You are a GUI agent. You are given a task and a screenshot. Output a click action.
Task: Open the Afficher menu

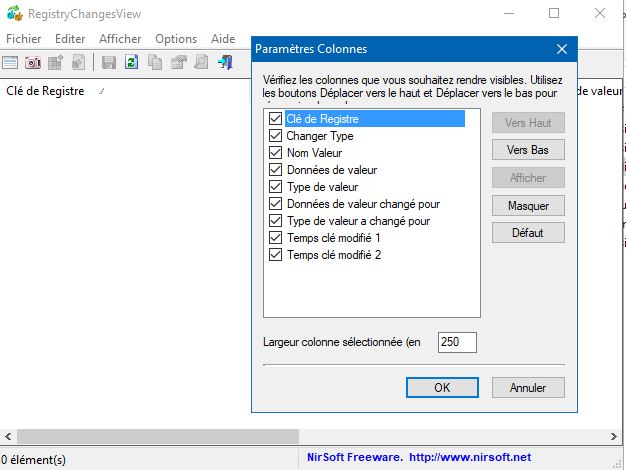tap(120, 39)
